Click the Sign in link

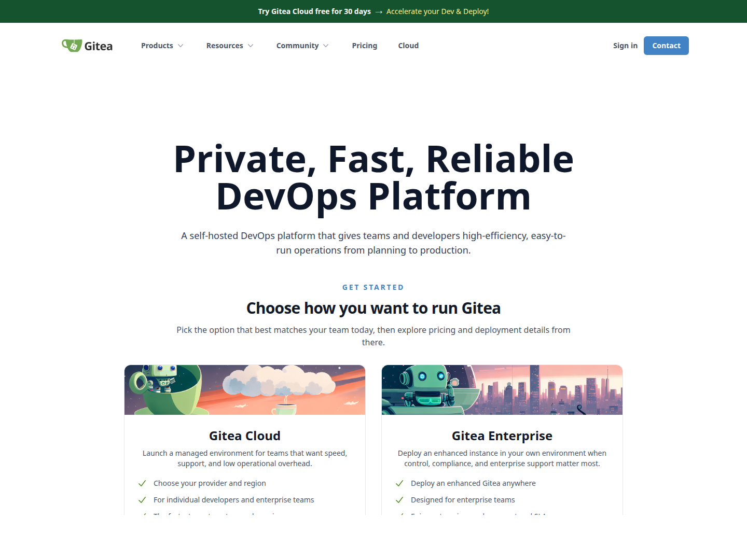tap(625, 46)
